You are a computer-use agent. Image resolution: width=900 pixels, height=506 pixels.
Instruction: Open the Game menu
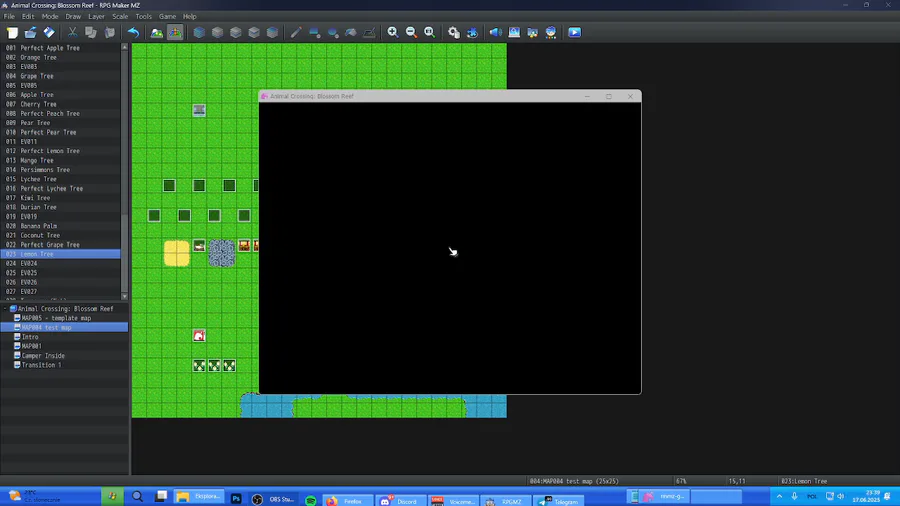[x=167, y=17]
